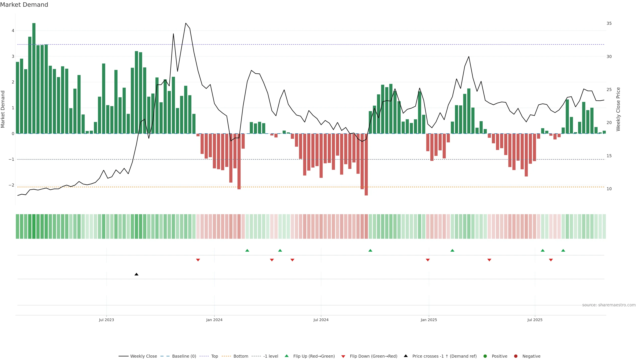
Task: Click the source: sharemaestro.com text
Action: click(609, 305)
